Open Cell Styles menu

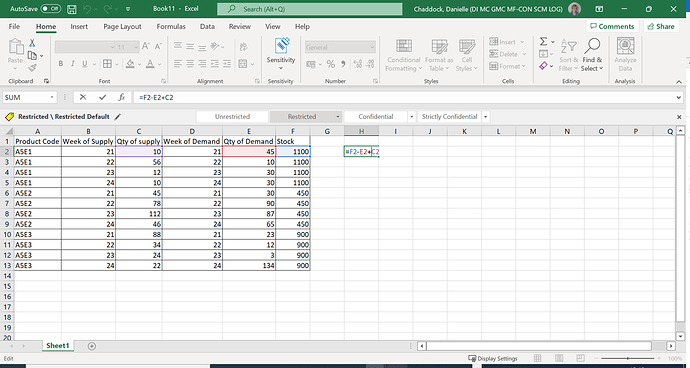[x=466, y=55]
